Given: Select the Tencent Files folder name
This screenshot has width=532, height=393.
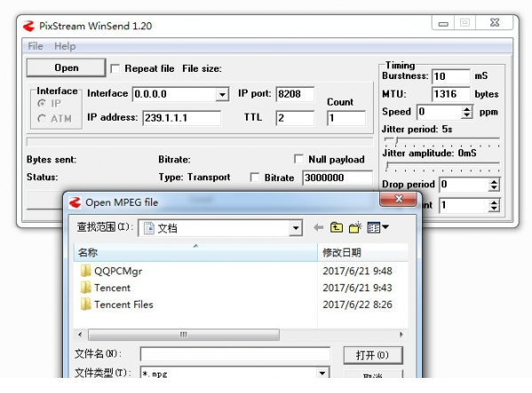Looking at the screenshot, I should (123, 304).
